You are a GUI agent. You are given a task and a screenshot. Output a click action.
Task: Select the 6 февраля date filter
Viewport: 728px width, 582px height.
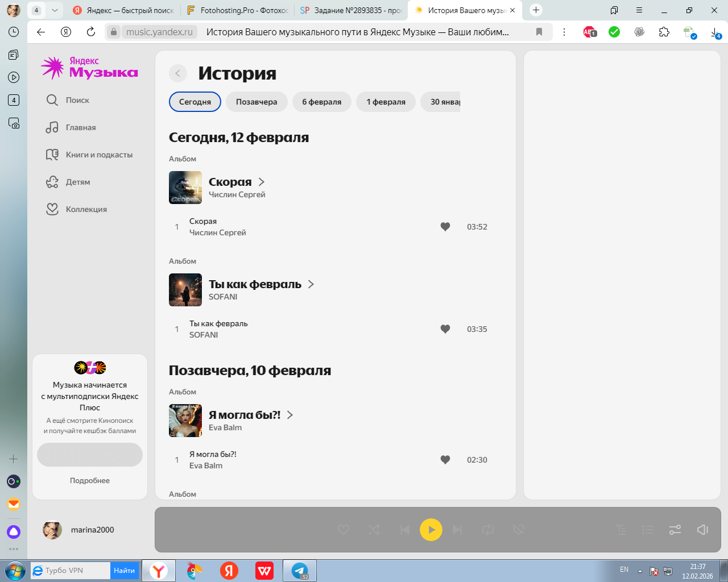click(321, 102)
